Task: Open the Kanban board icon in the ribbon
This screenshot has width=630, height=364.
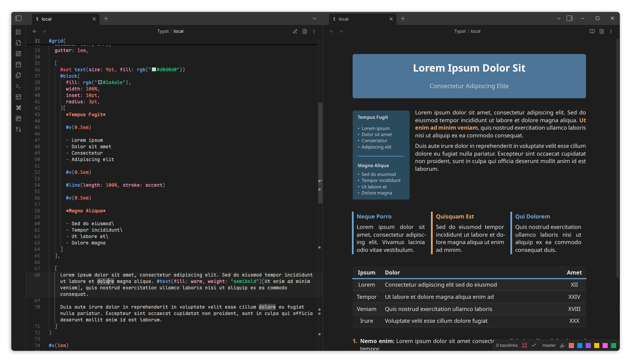Action: 18,118
